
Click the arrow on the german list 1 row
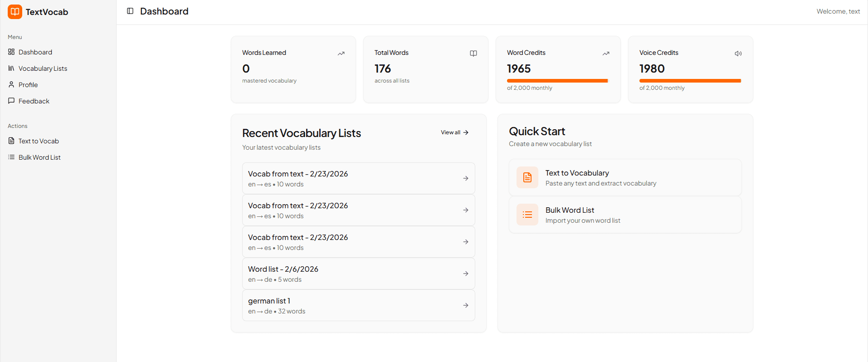[x=466, y=305]
